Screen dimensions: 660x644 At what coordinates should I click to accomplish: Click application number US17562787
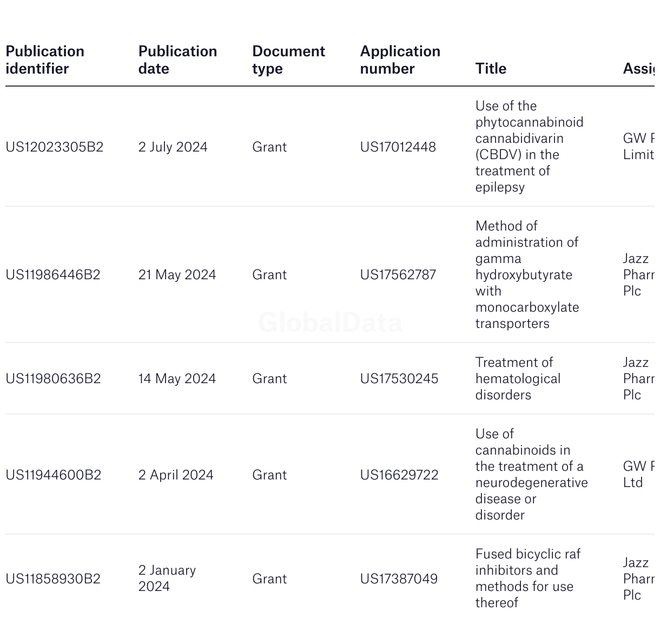tap(398, 275)
